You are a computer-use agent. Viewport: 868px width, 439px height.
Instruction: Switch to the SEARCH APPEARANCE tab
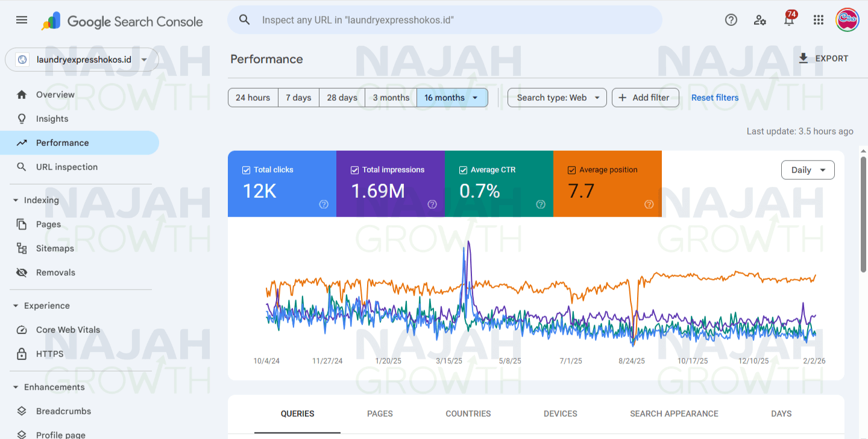tap(674, 414)
